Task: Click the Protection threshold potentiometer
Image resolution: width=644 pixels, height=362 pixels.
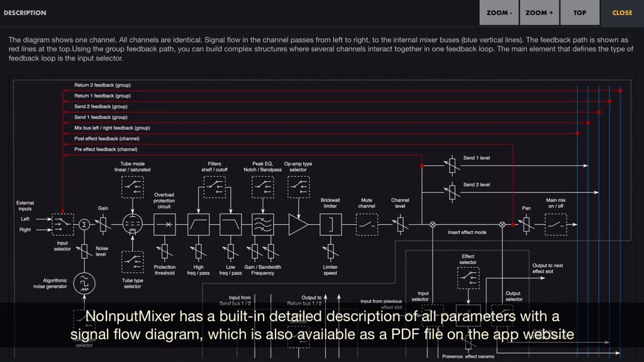Action: click(x=165, y=251)
